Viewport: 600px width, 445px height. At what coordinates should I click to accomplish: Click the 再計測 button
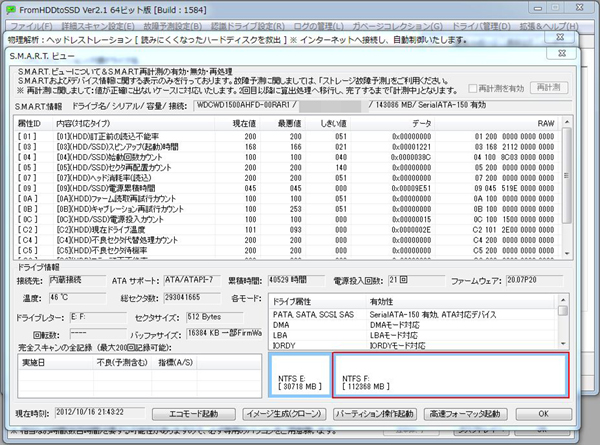click(x=549, y=88)
